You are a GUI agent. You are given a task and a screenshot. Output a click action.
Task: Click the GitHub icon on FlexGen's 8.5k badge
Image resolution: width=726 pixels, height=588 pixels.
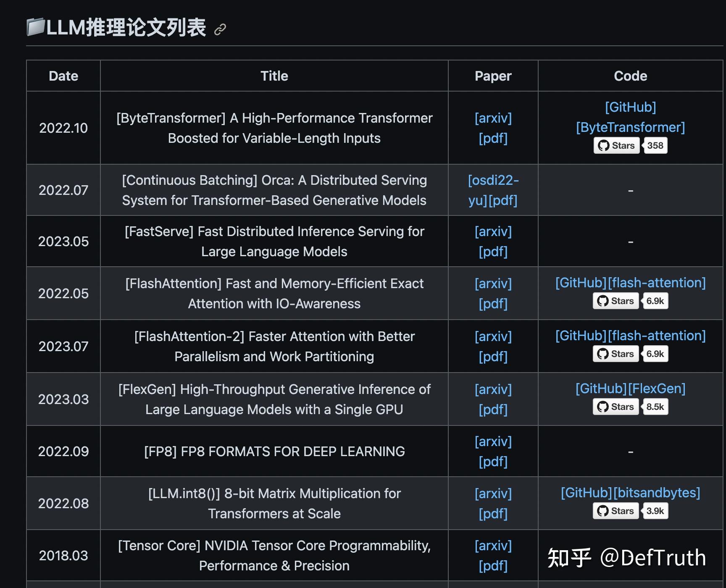[603, 407]
